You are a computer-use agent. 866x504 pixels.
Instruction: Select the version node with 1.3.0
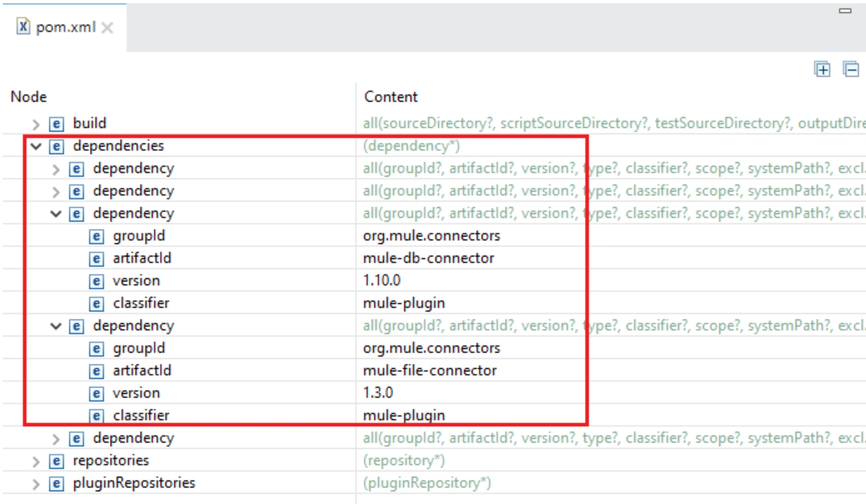pos(136,393)
